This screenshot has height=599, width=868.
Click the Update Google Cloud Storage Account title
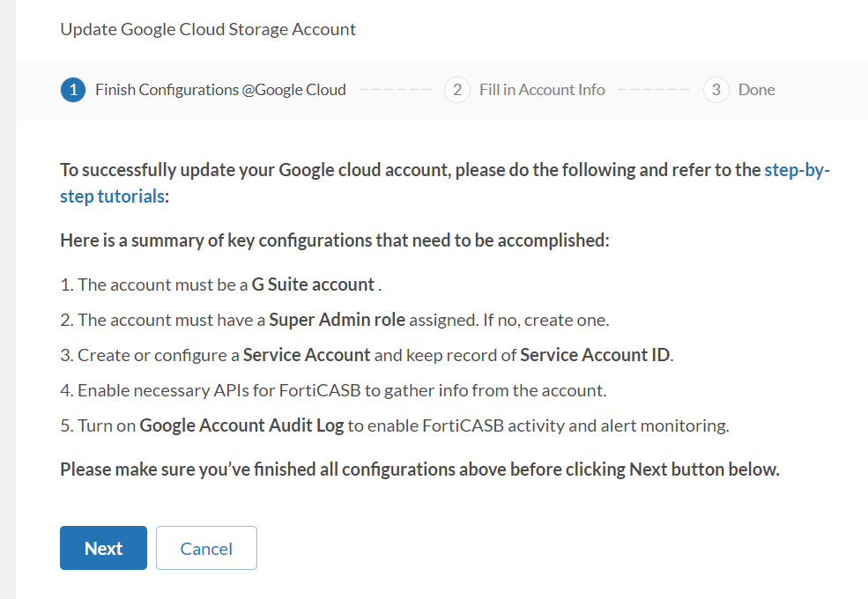[207, 29]
